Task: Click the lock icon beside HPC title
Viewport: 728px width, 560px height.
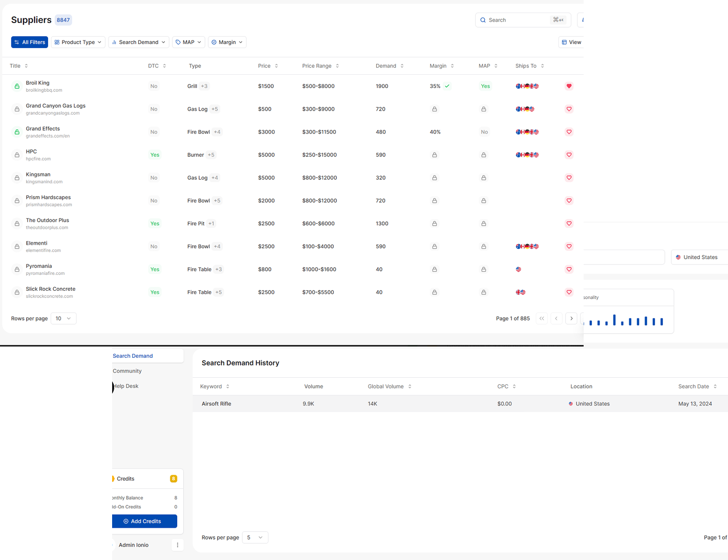Action: click(x=17, y=155)
